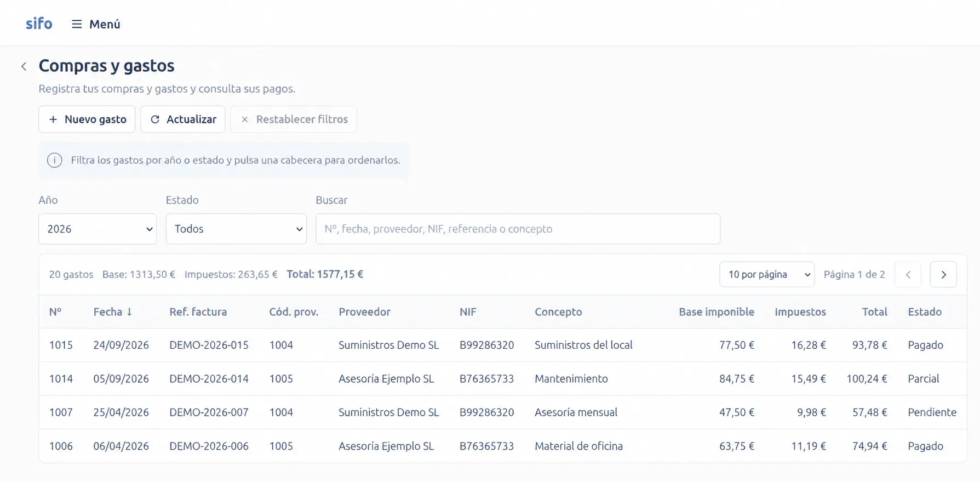Viewport: 980px width, 482px height.
Task: Sort by the Estado column header
Action: click(925, 311)
